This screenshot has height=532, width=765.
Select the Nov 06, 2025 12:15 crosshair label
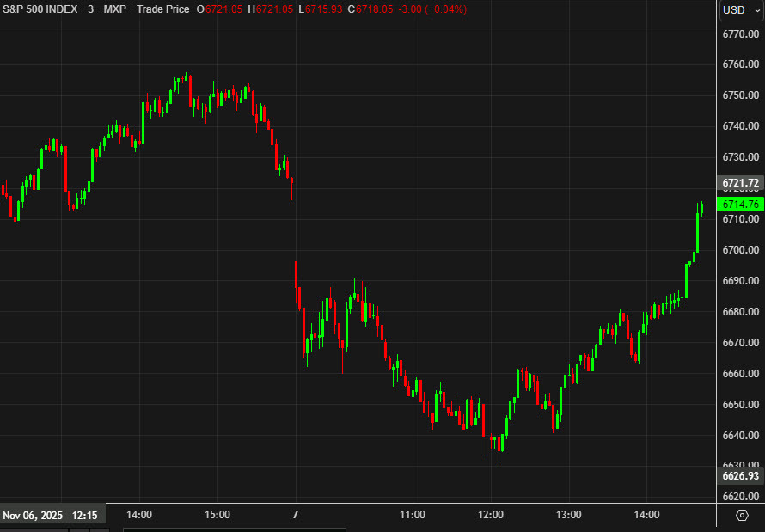53,516
